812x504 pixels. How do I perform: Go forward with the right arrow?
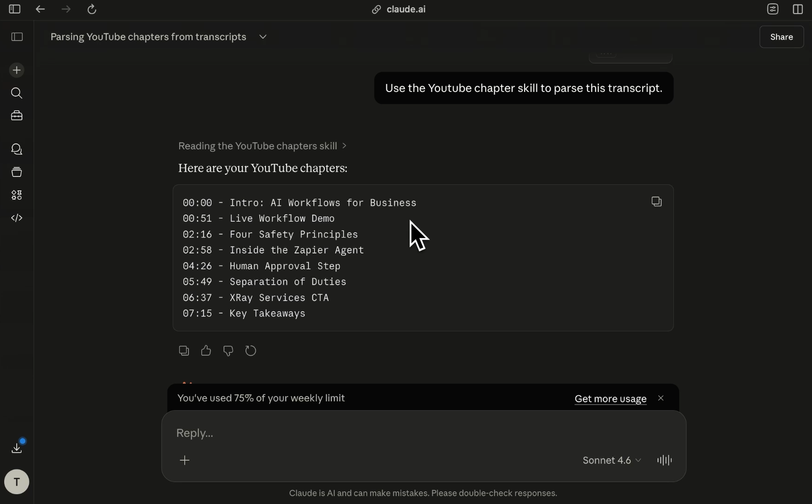(66, 9)
